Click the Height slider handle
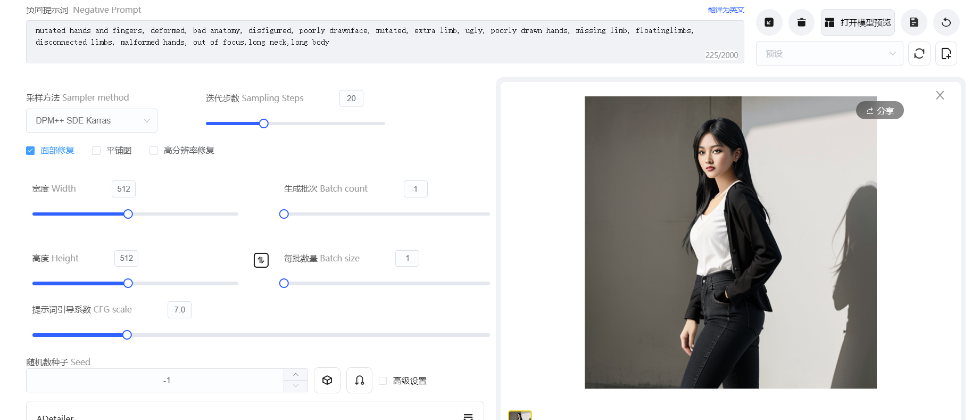This screenshot has height=420, width=980. click(x=128, y=283)
